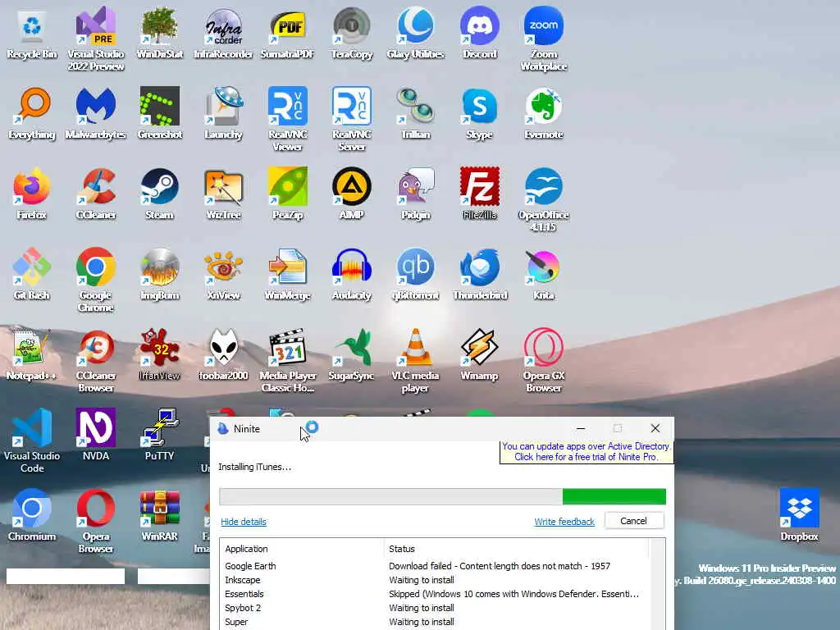Select the Visual Studio Code icon
Viewport: 840px width, 630px height.
tap(32, 441)
